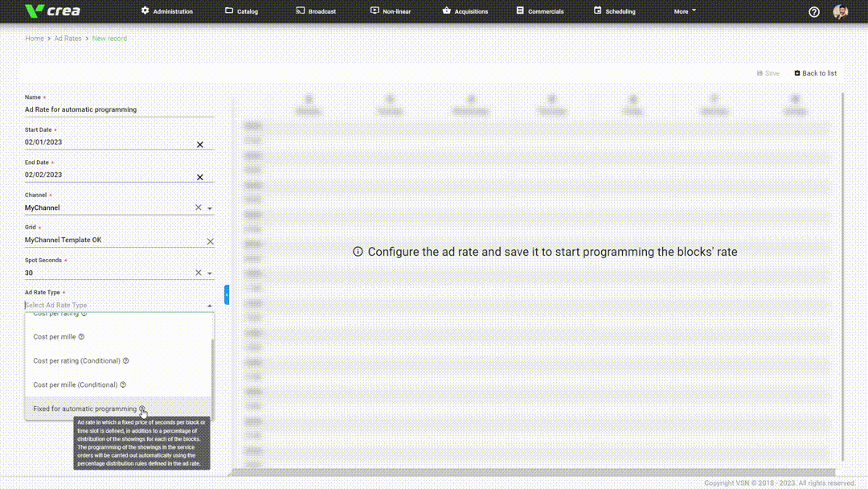Click the Save button

(x=768, y=73)
